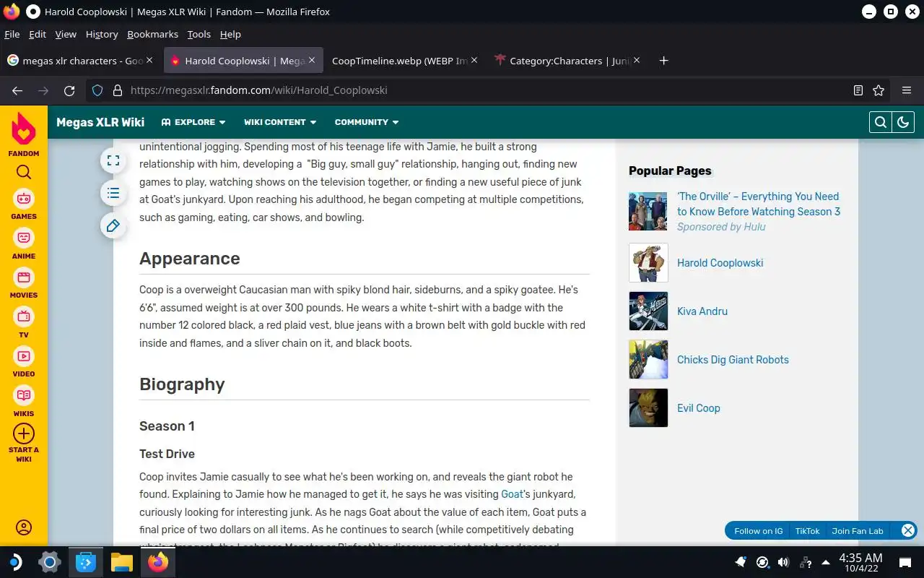
Task: Open the table of contents list icon
Action: click(113, 193)
